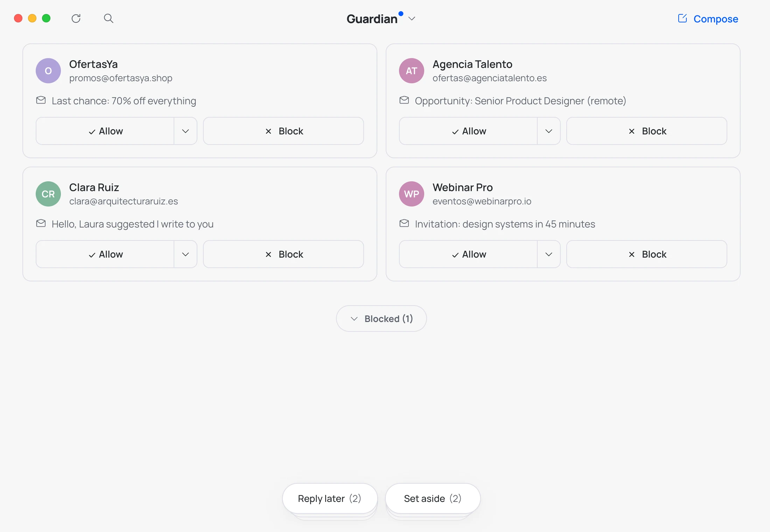Allow sender Webinar Pro

pyautogui.click(x=468, y=254)
